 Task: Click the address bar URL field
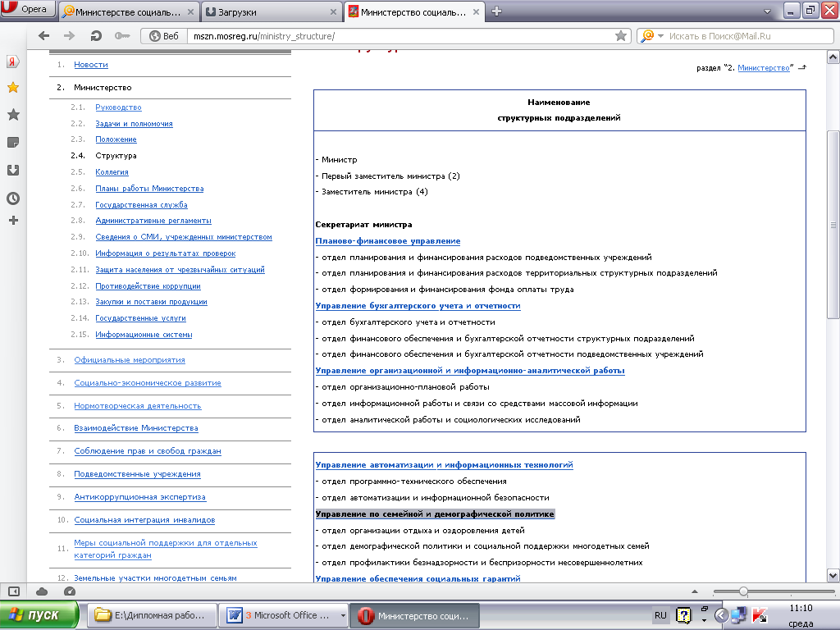click(x=402, y=36)
